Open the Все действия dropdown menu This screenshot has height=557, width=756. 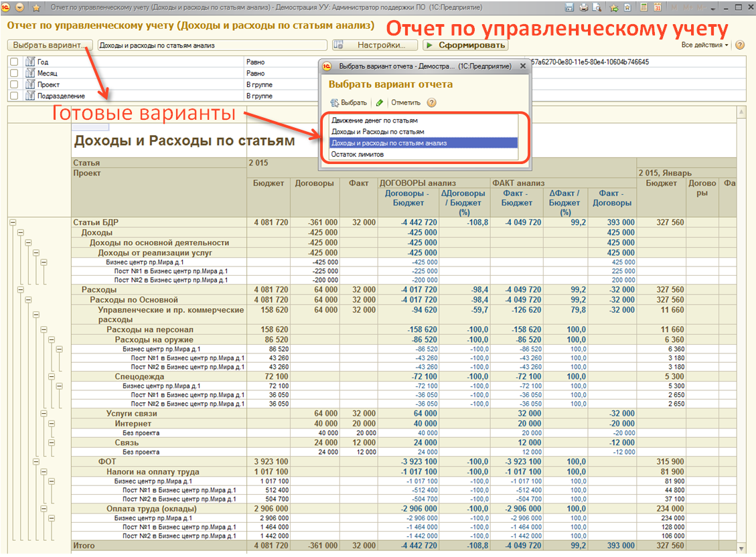pyautogui.click(x=705, y=45)
